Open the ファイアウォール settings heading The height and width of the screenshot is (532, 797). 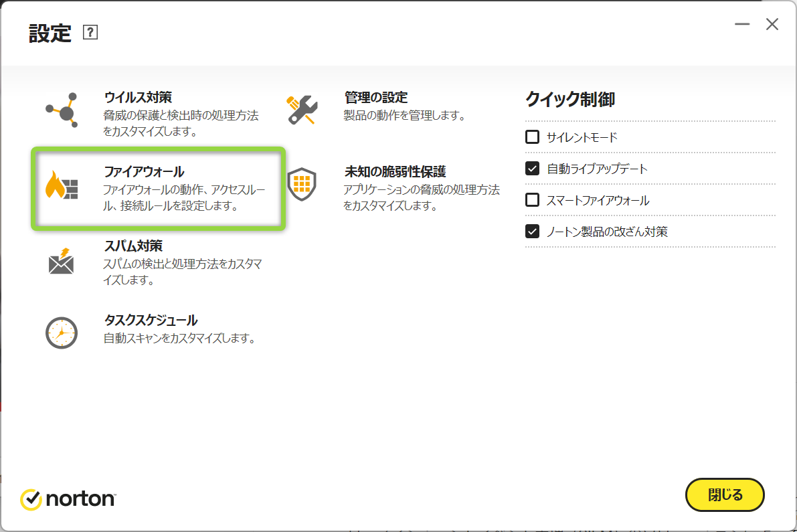pos(144,172)
